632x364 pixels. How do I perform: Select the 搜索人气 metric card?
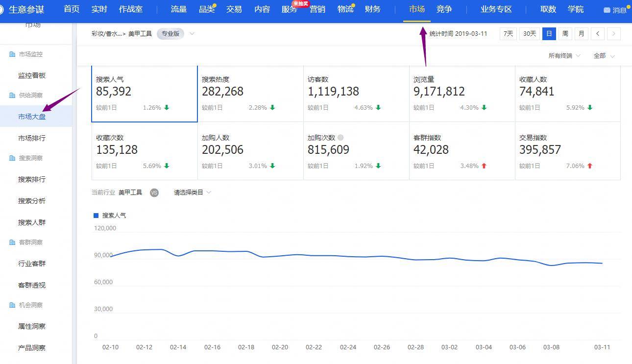(145, 93)
